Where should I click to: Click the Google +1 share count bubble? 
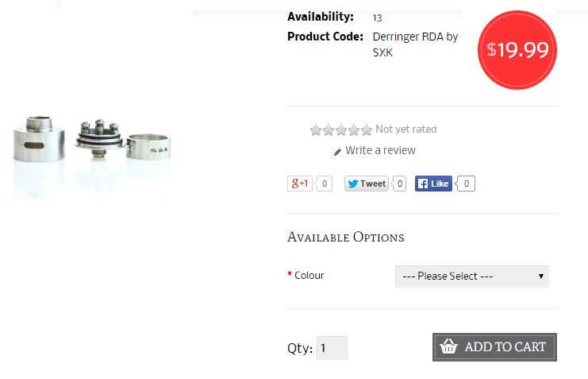[324, 184]
